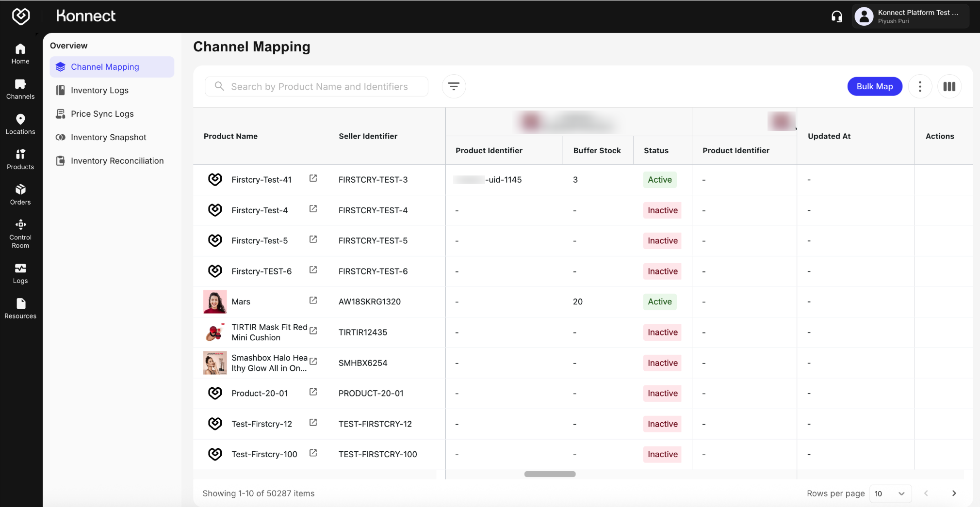Open Rows per page dropdown
980x507 pixels.
890,493
